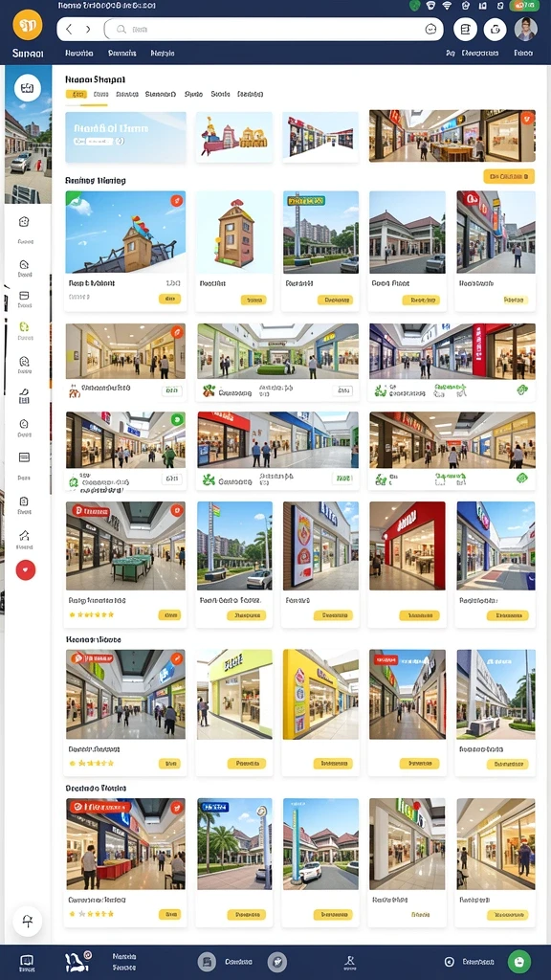Open the wide mall interior banner thumbnail at top right
The image size is (551, 980).
click(x=452, y=136)
